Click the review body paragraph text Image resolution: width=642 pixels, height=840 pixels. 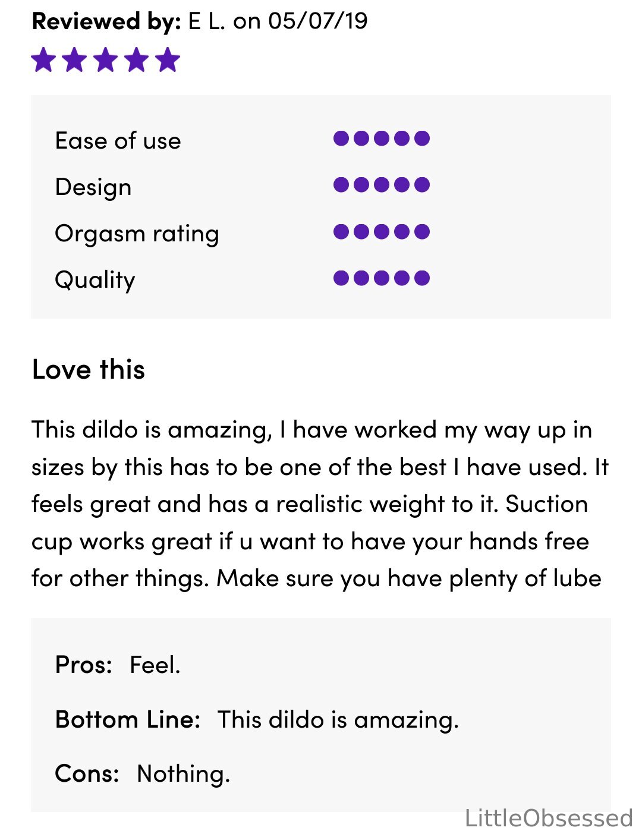click(x=320, y=504)
